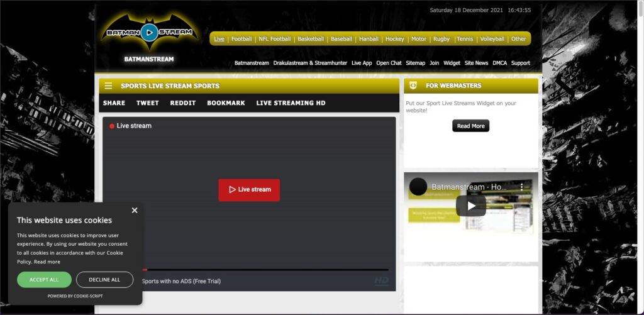Click the YouTube video title Batmanstream - Ho...
Viewport: 644px width, 315px height.
469,187
